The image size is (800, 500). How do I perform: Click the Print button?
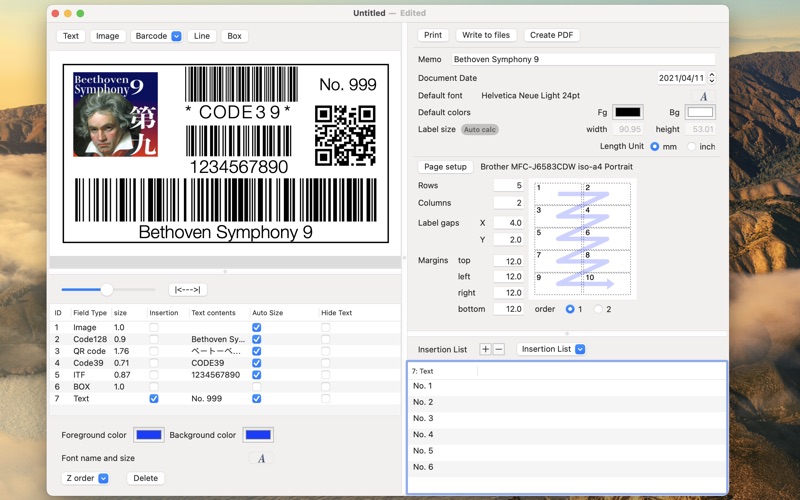tap(433, 35)
